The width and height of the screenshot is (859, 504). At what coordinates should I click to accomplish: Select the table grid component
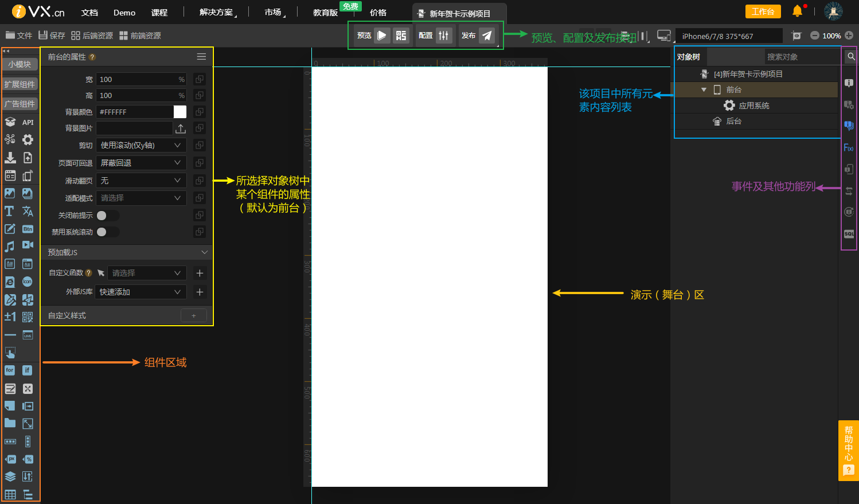[x=10, y=494]
